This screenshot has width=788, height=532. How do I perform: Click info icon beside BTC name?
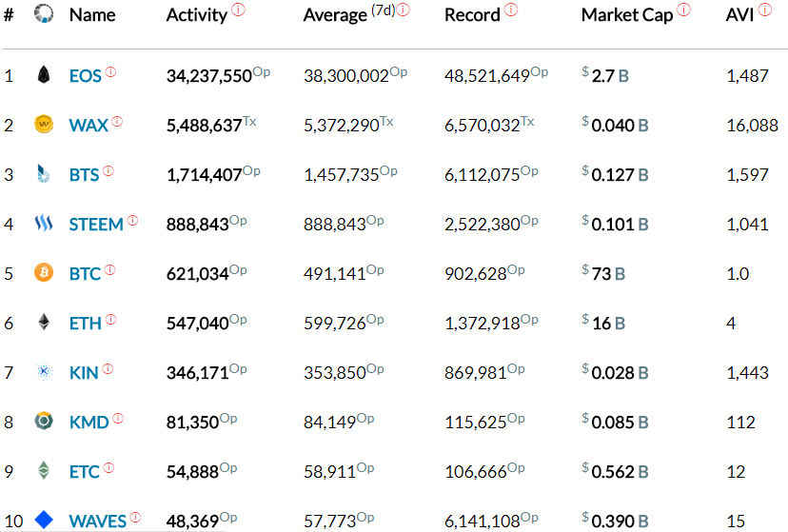point(109,269)
